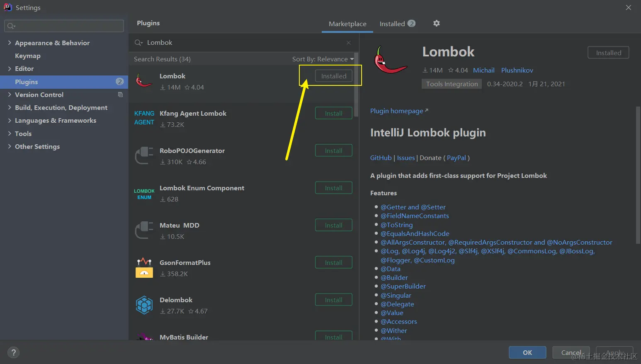
Task: Open the @Getter and @Setter link
Action: pyautogui.click(x=413, y=207)
